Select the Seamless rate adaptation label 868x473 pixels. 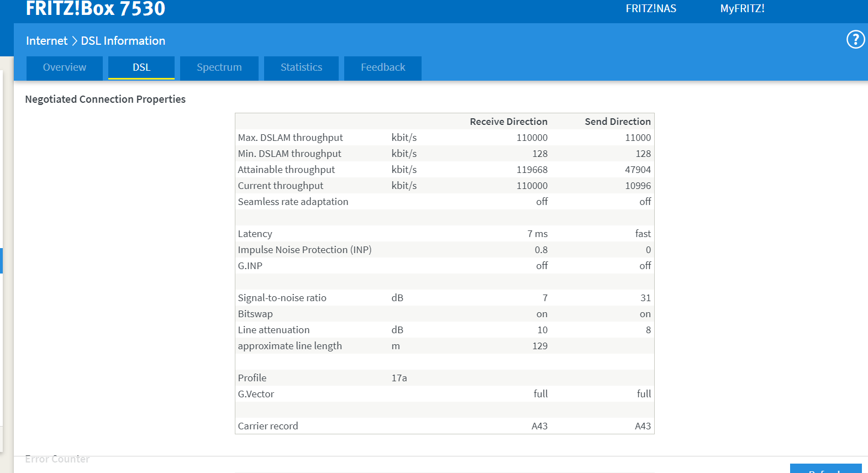click(x=293, y=202)
